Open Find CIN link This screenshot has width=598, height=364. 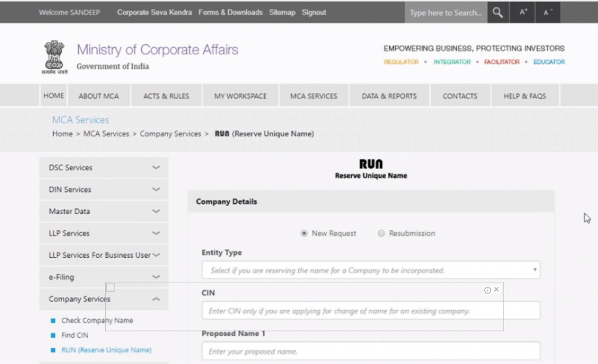75,335
